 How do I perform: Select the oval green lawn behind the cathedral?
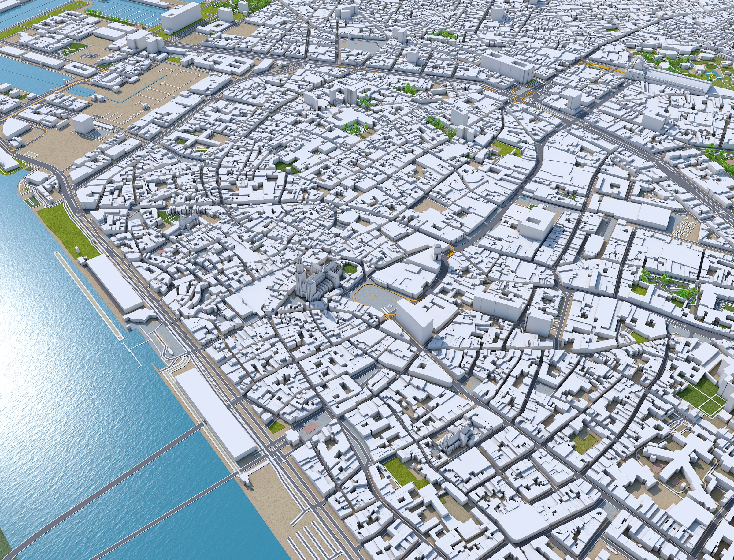click(x=350, y=269)
